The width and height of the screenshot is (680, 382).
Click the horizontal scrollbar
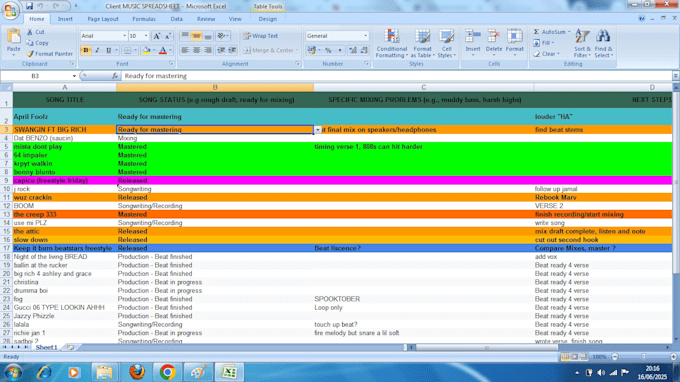tap(486, 347)
